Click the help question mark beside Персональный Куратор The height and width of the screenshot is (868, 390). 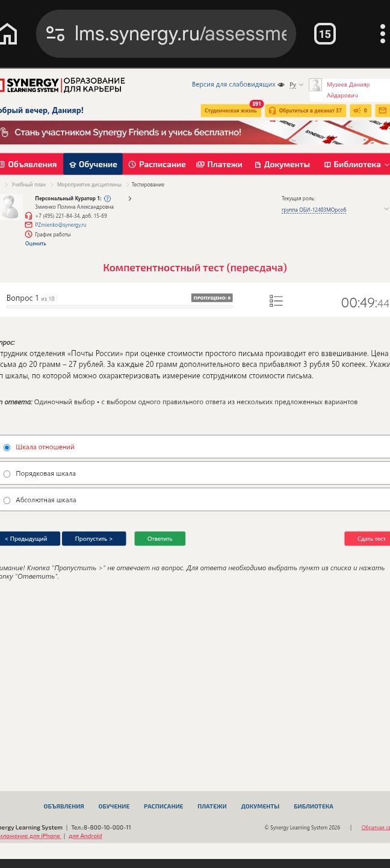(x=107, y=199)
